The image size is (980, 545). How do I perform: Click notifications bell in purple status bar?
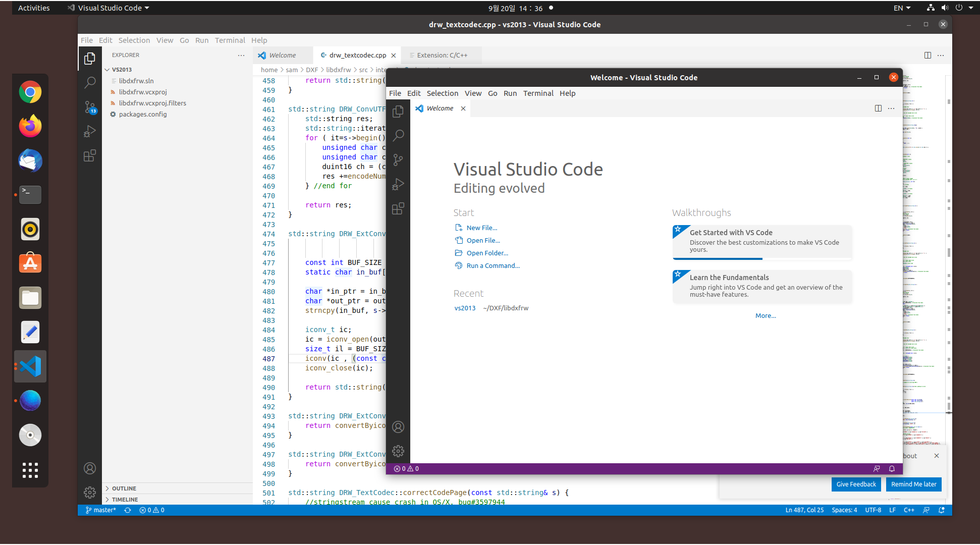click(x=892, y=469)
